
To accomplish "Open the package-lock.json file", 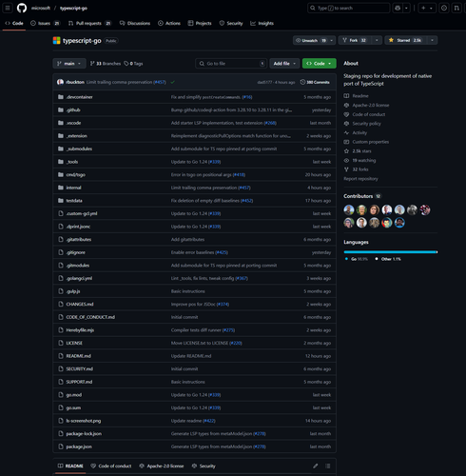I will pyautogui.click(x=84, y=433).
